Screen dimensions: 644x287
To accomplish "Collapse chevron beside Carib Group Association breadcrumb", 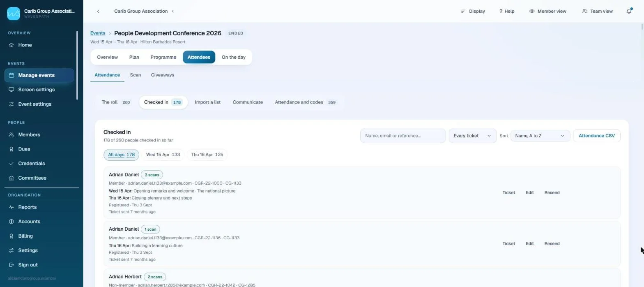I will click(x=173, y=11).
